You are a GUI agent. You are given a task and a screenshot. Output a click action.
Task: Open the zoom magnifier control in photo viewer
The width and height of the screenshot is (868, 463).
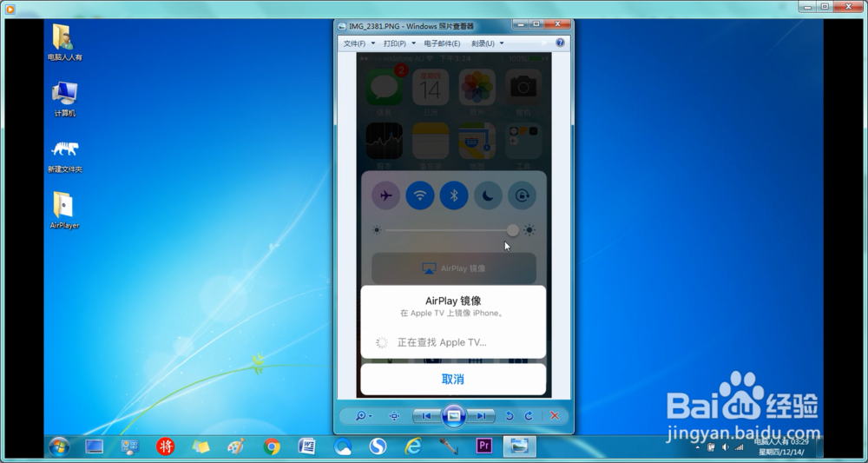pos(364,416)
